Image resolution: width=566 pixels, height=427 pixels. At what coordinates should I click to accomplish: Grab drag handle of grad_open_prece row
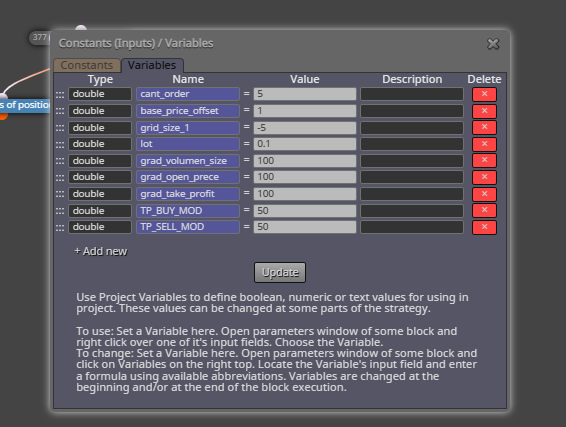pyautogui.click(x=60, y=178)
